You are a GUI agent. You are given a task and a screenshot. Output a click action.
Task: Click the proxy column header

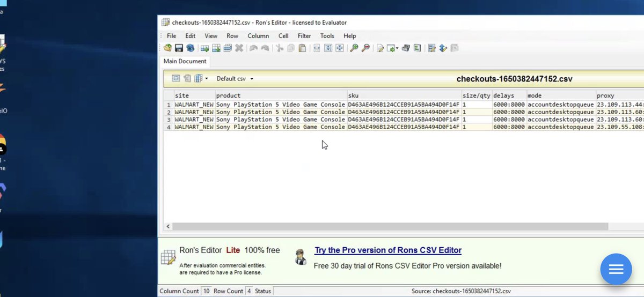(619, 95)
